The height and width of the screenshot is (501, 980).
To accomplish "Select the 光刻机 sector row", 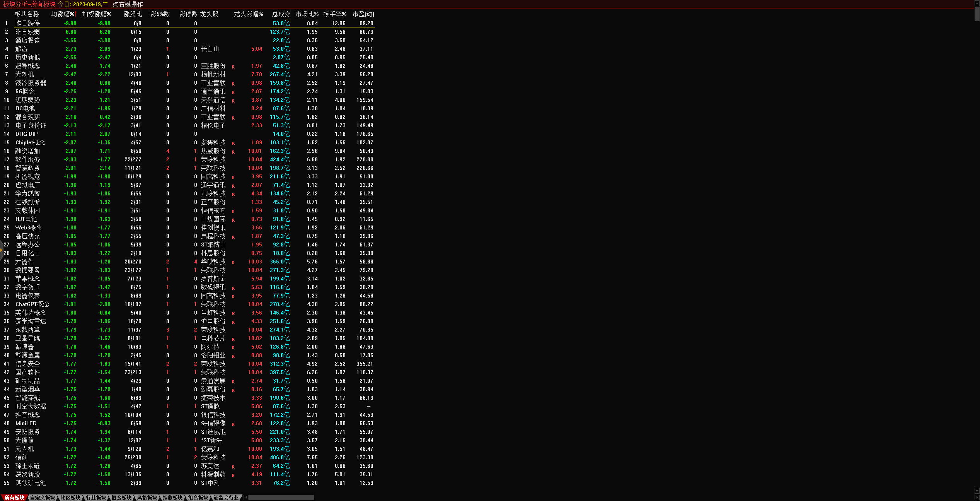I will [x=24, y=74].
